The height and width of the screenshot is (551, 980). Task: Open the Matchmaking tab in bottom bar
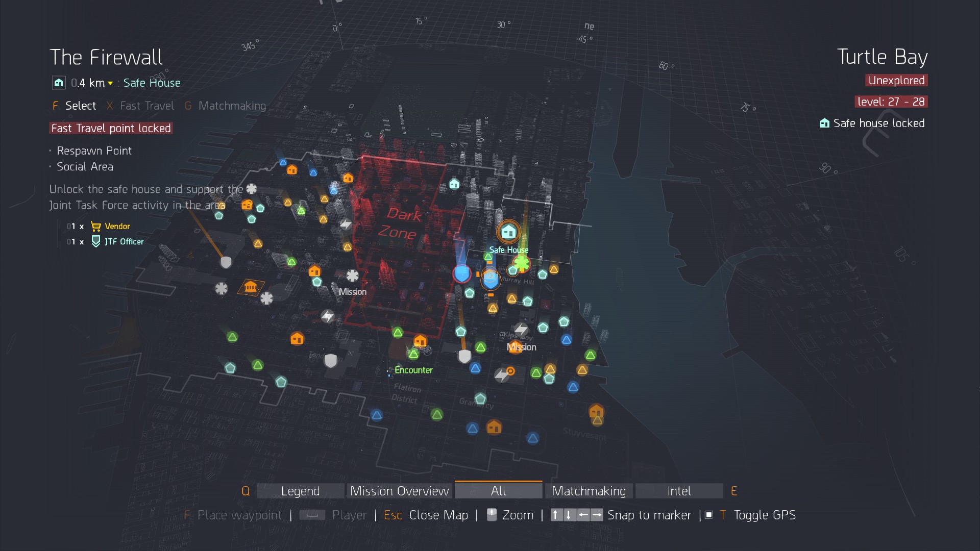(x=589, y=491)
